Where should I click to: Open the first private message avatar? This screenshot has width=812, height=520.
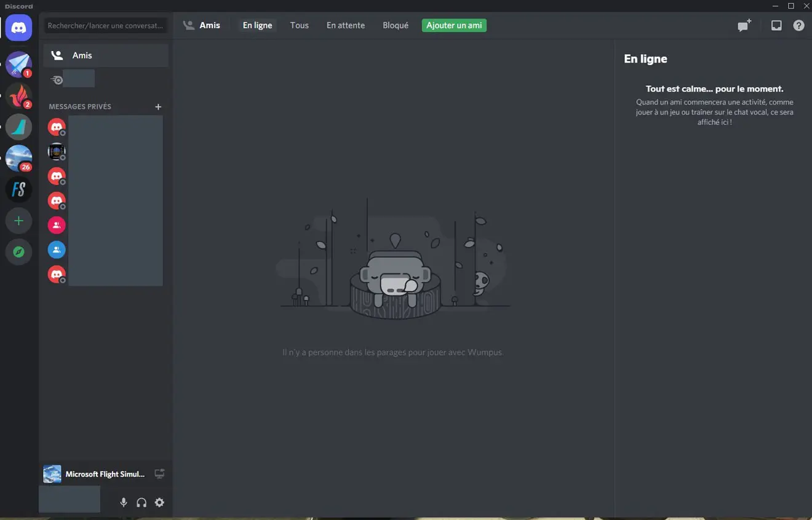point(57,127)
